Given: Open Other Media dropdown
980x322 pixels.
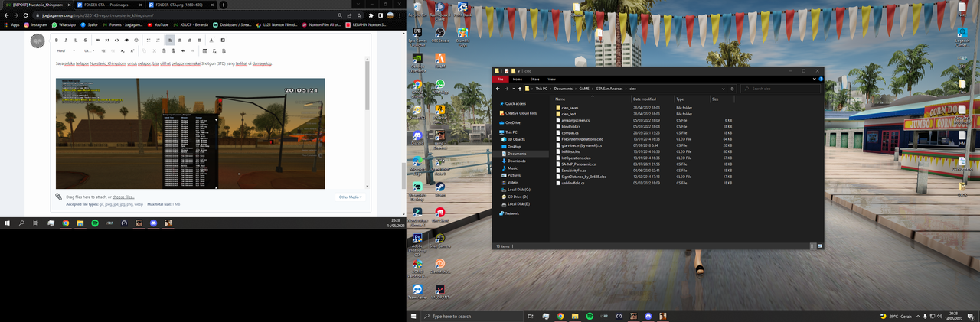Looking at the screenshot, I should pos(351,197).
